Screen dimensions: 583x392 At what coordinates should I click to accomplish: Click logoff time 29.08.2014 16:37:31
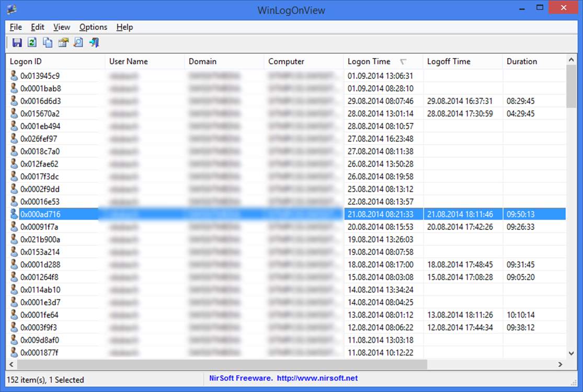tap(460, 101)
